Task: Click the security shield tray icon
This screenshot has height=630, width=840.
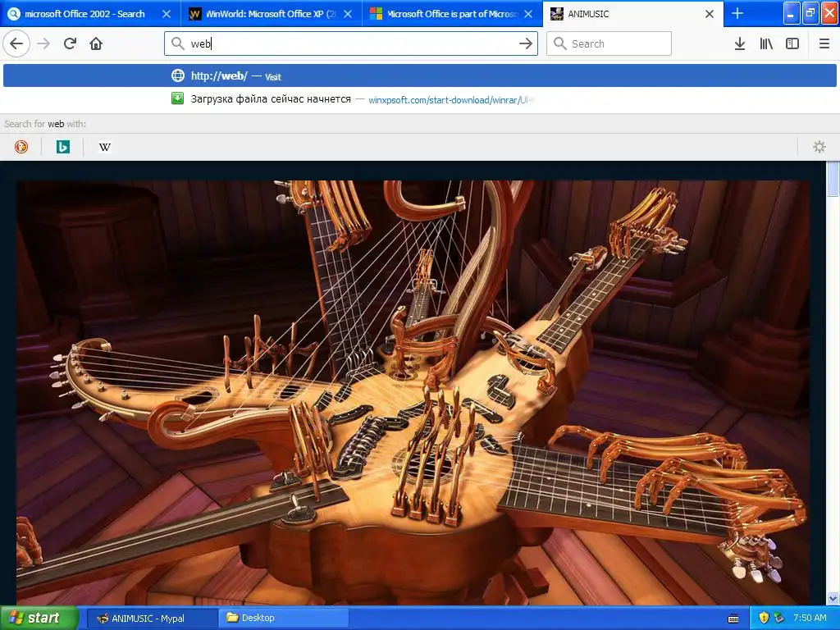Action: point(764,619)
